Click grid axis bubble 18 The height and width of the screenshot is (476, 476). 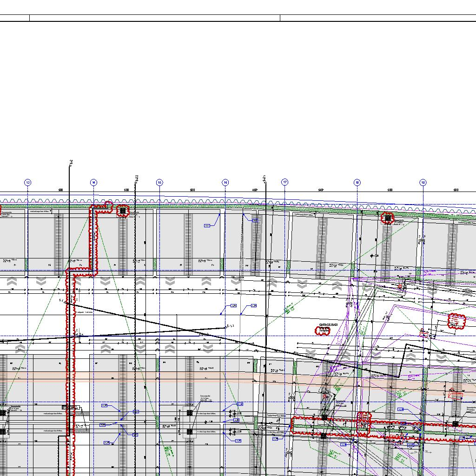tap(357, 183)
